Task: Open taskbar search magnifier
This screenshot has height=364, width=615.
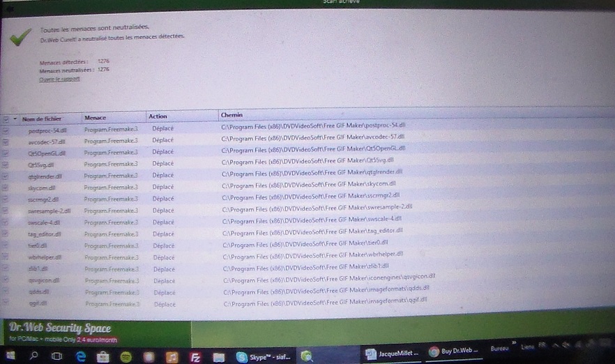Action: click(x=34, y=356)
